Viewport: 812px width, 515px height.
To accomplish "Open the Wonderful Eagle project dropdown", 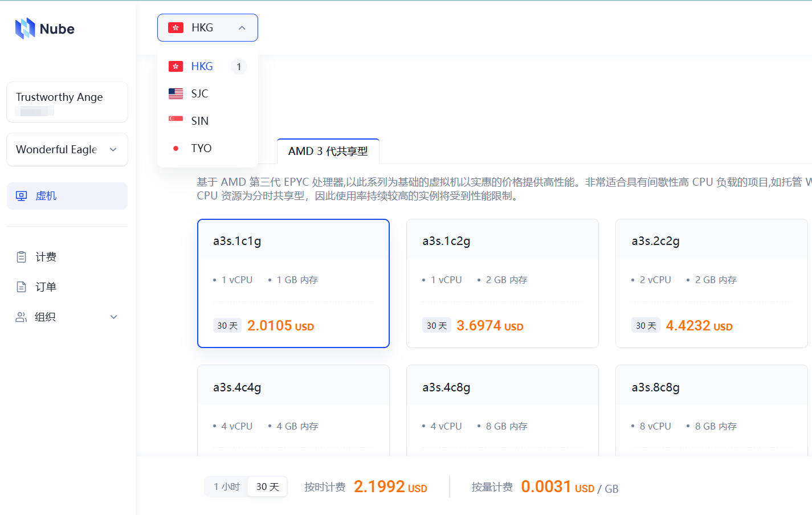I will (x=67, y=149).
